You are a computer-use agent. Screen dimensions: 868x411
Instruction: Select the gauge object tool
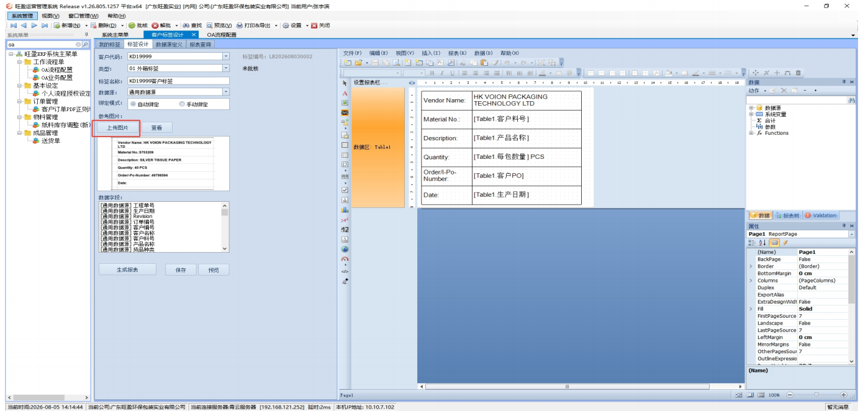(345, 259)
